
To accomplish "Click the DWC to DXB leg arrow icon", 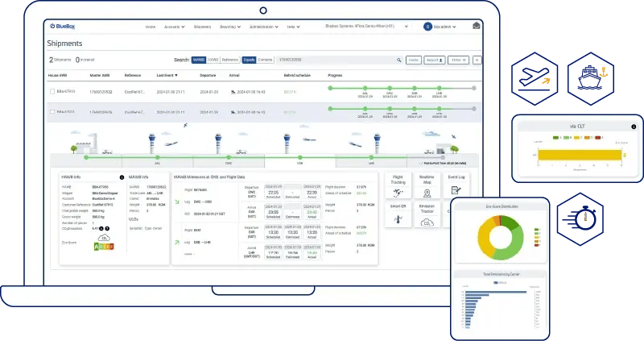I will 177,202.
